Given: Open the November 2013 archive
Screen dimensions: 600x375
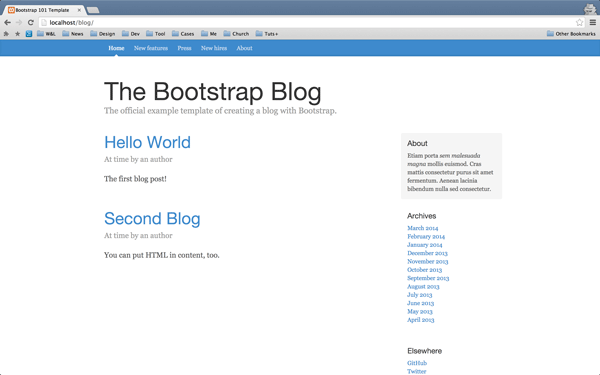Looking at the screenshot, I should click(428, 262).
